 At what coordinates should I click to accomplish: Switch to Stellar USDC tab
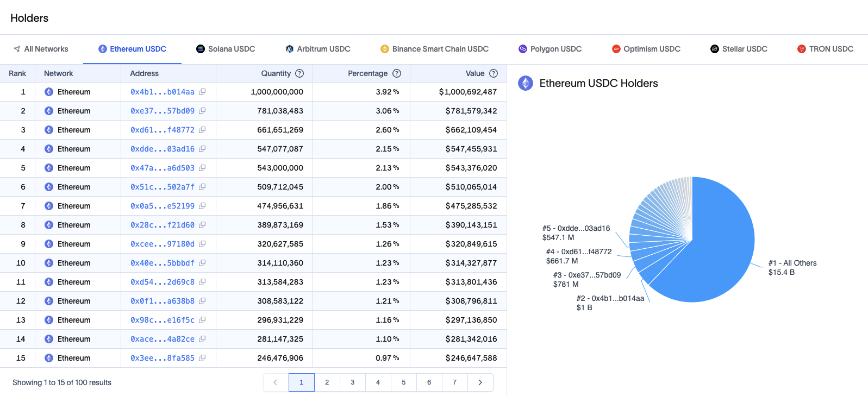coord(739,49)
